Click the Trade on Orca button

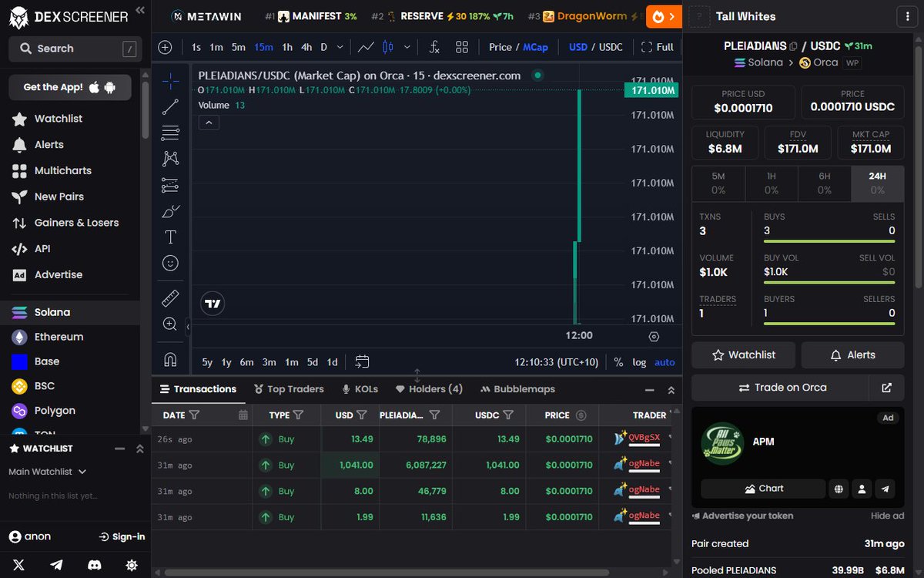pos(780,388)
